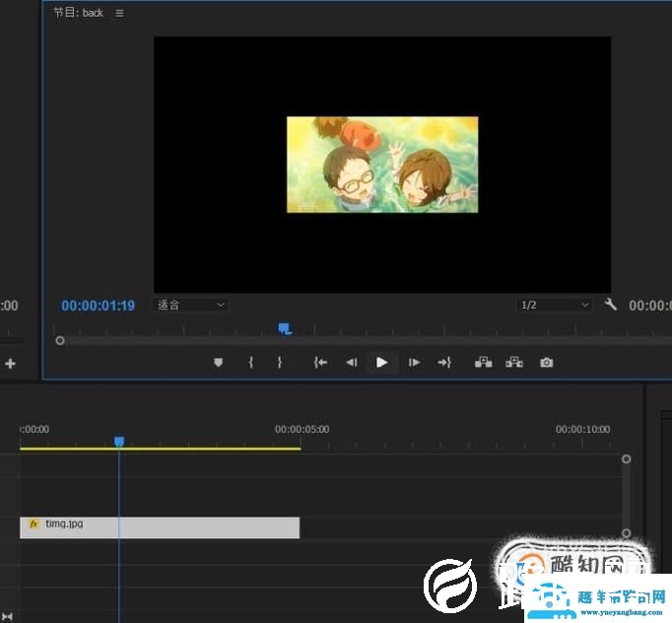Click the 节目: back panel title
672x623 pixels.
pyautogui.click(x=79, y=13)
